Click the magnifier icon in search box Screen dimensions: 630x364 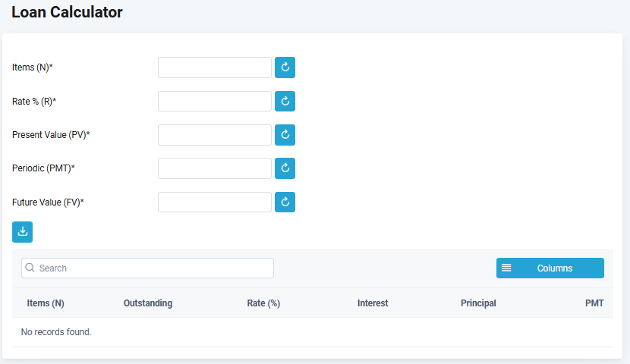coord(30,268)
